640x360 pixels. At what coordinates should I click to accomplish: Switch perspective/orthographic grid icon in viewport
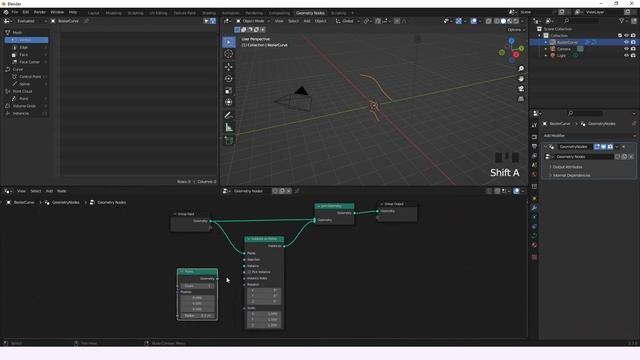click(521, 99)
